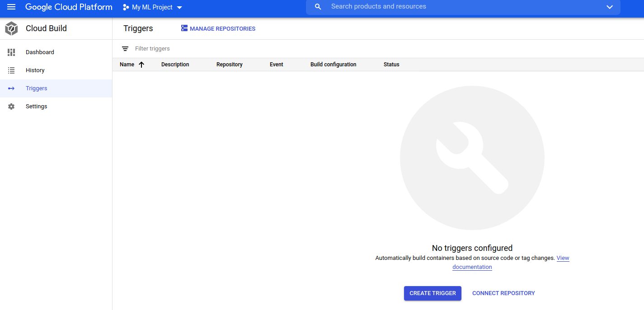Click the Manage Repositories server icon

(x=184, y=28)
